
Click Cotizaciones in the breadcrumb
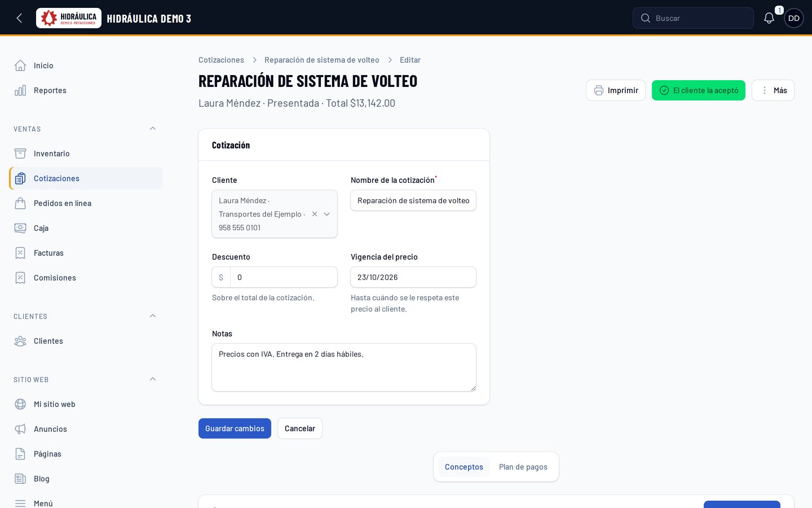coord(221,60)
